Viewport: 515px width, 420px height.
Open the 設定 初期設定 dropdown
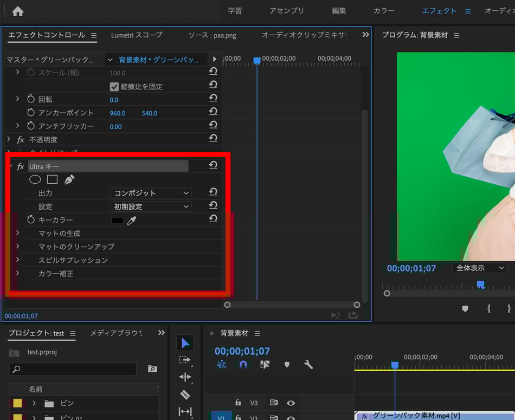coord(151,206)
